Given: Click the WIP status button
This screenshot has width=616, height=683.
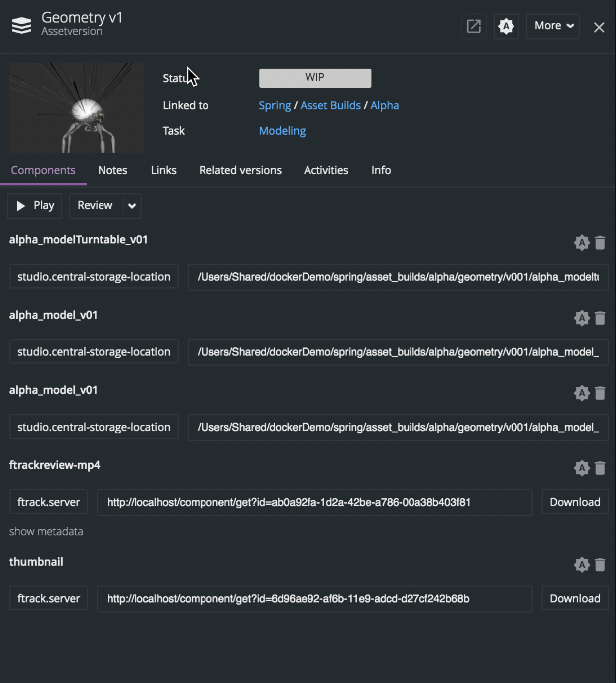Looking at the screenshot, I should pyautogui.click(x=314, y=78).
